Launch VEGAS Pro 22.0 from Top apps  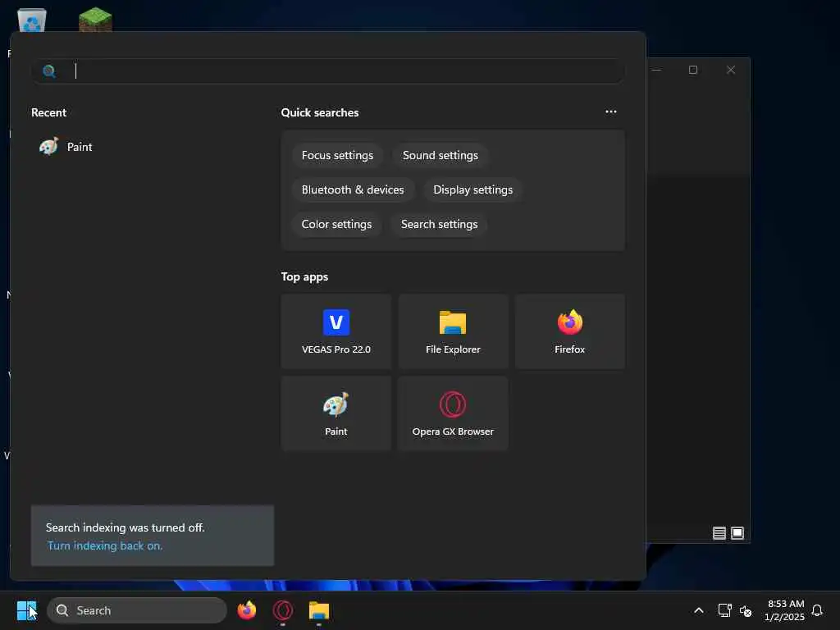[x=336, y=331]
